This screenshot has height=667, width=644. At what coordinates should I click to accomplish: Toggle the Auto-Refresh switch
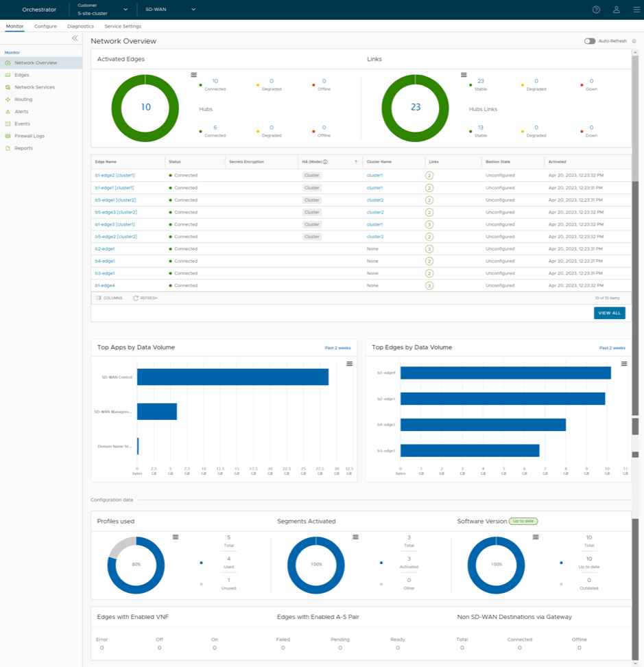click(x=589, y=41)
